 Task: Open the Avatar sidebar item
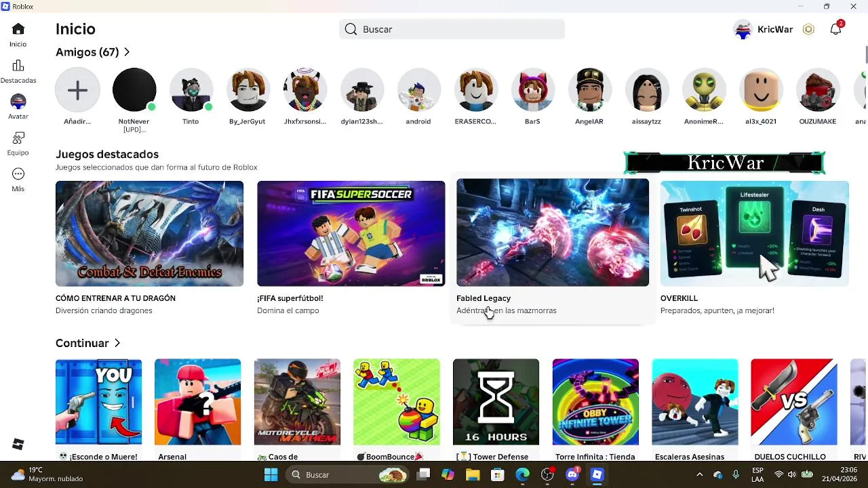click(18, 107)
